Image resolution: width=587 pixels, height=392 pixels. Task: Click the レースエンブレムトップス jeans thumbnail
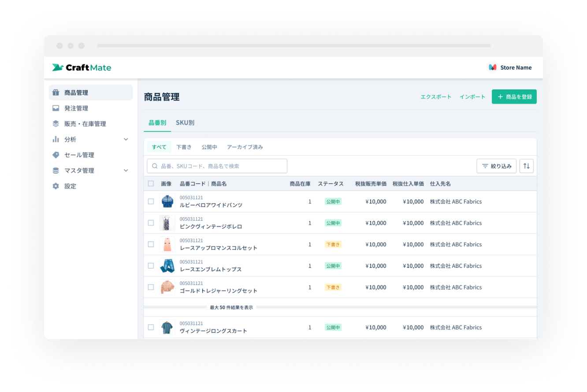coord(167,266)
